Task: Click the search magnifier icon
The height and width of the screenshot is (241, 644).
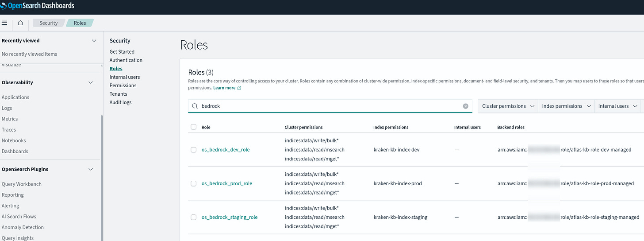Action: coord(195,106)
